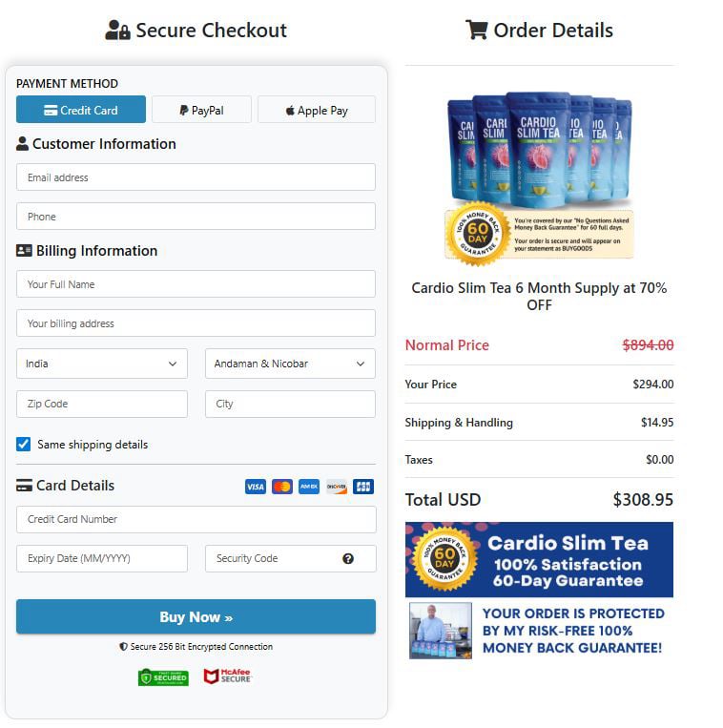Switch to PayPal payment method
This screenshot has height=728, width=723.
[x=201, y=110]
